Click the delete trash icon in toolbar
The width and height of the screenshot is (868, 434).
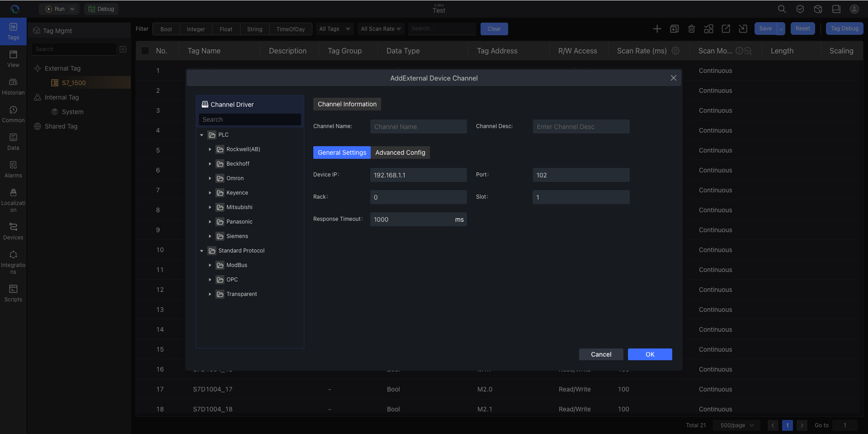pos(691,29)
